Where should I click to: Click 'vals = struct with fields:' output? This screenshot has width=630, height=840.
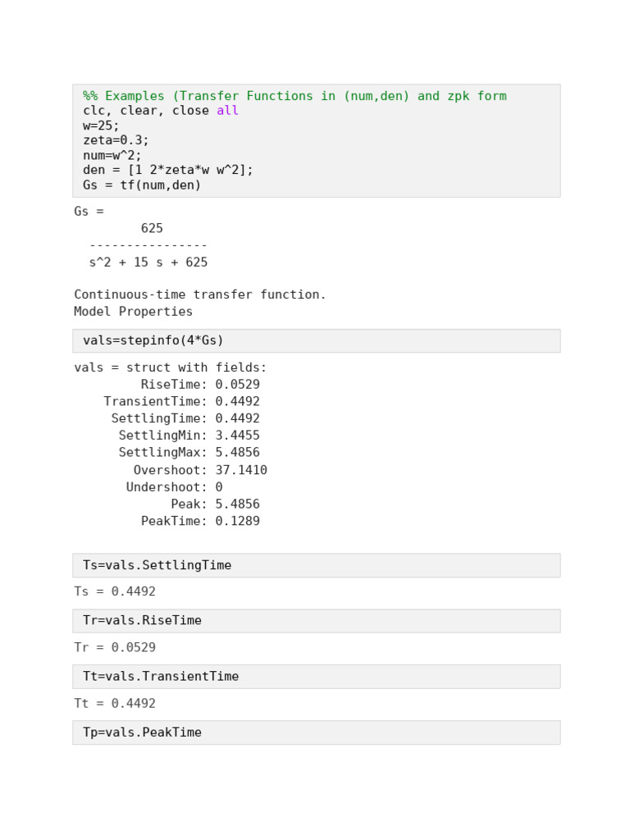(x=170, y=367)
